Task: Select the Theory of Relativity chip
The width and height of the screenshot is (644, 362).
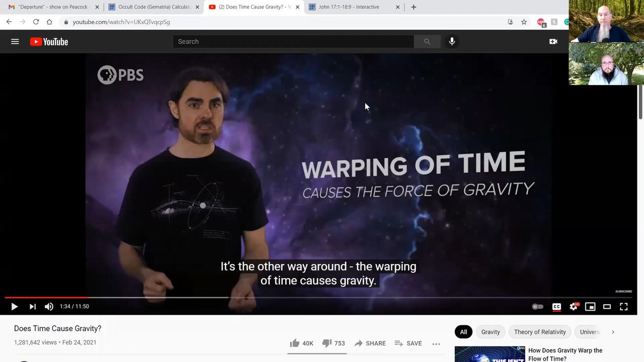Action: [539, 332]
